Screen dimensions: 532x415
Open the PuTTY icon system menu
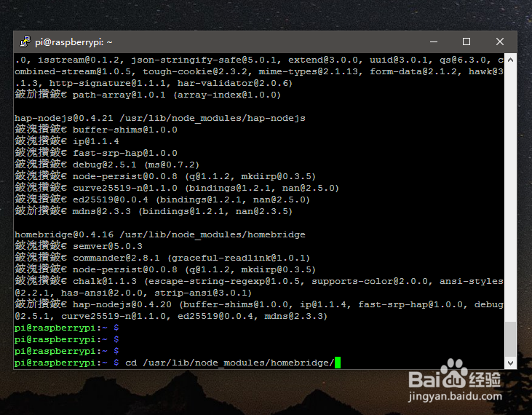[x=25, y=41]
